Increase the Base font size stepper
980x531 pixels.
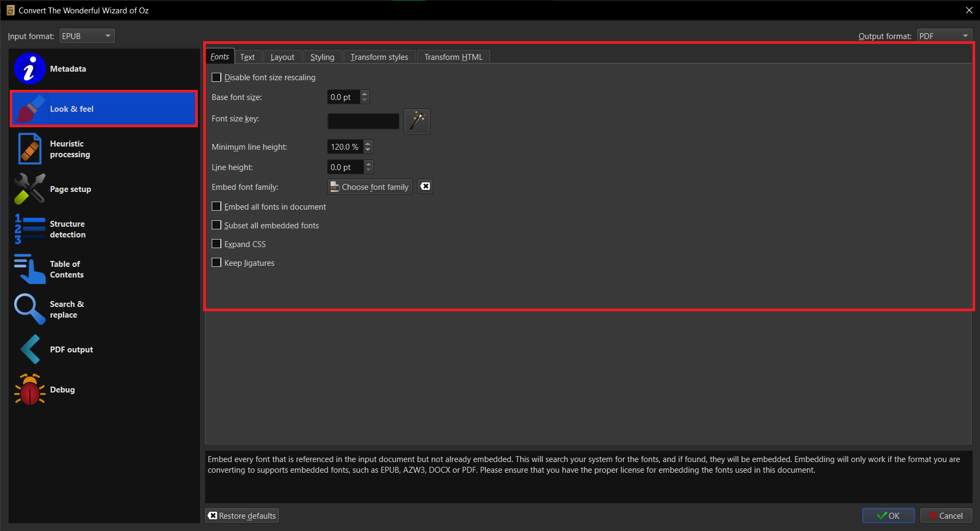[x=365, y=94]
